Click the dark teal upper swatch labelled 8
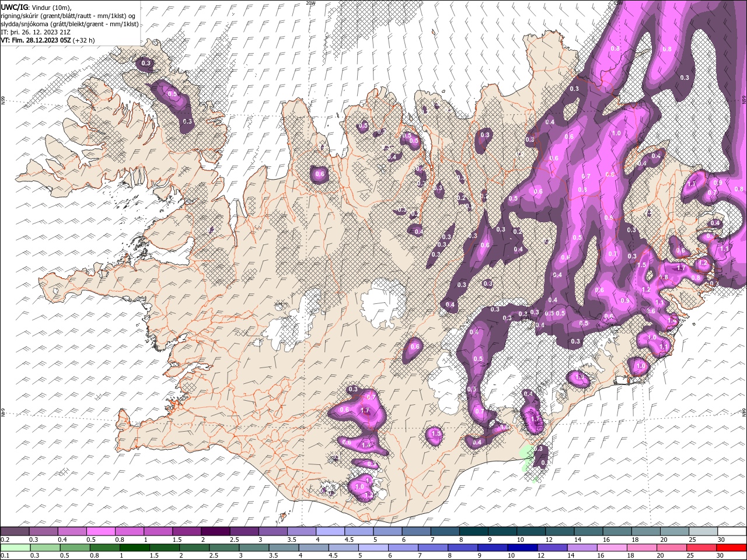Screen dimensions: 747x560 473,531
